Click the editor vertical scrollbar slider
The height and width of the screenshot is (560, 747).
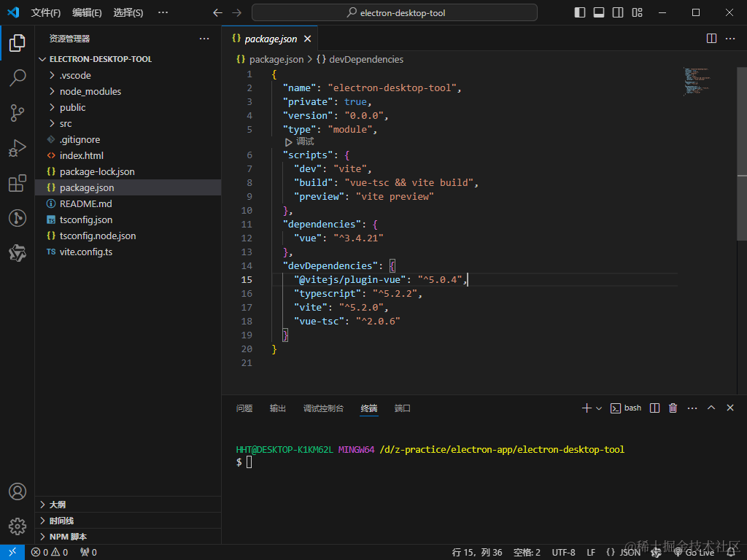(x=742, y=208)
